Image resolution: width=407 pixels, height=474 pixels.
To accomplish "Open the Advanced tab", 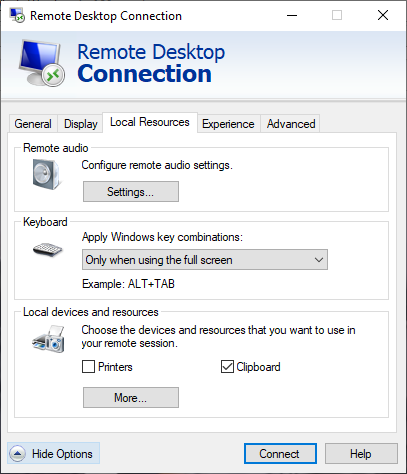I will pyautogui.click(x=291, y=124).
